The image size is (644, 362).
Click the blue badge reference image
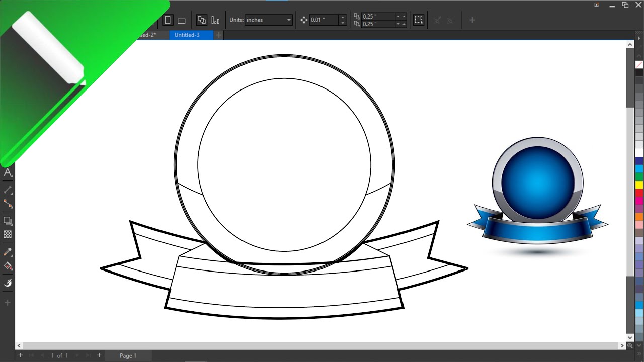(x=537, y=196)
